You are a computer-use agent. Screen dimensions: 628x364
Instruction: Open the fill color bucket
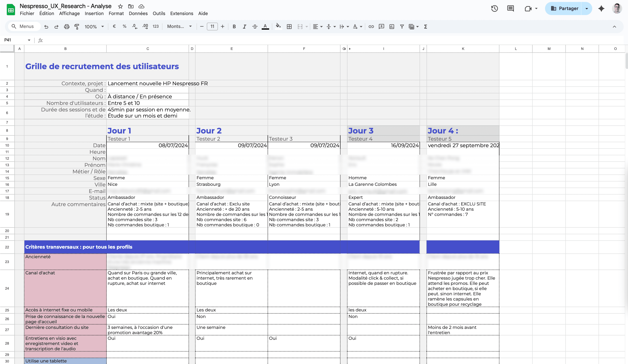click(278, 27)
